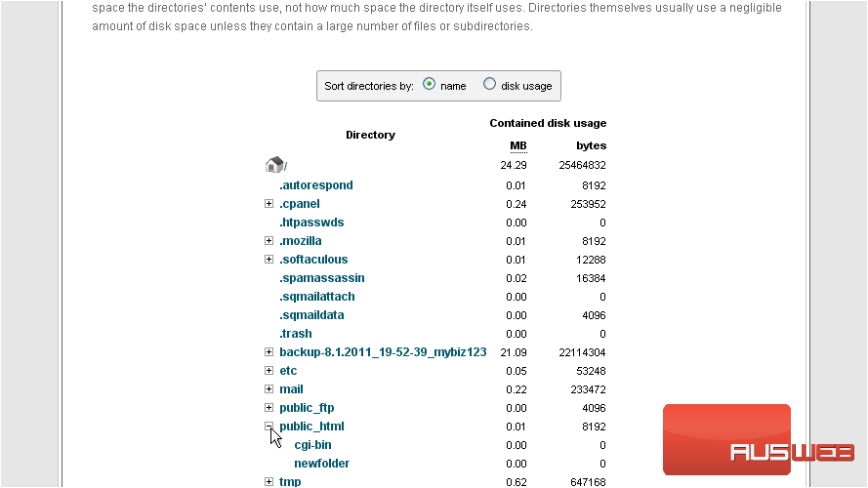Click the 233472 bytes mail value

point(589,389)
